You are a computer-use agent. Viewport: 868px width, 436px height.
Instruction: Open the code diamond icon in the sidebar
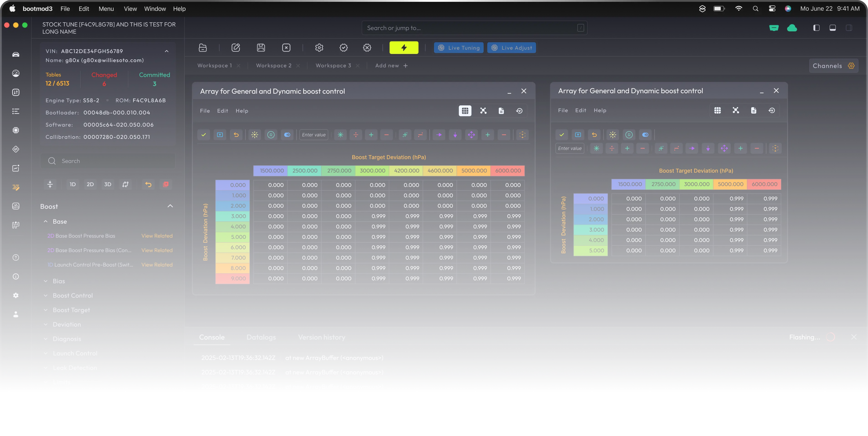(16, 149)
